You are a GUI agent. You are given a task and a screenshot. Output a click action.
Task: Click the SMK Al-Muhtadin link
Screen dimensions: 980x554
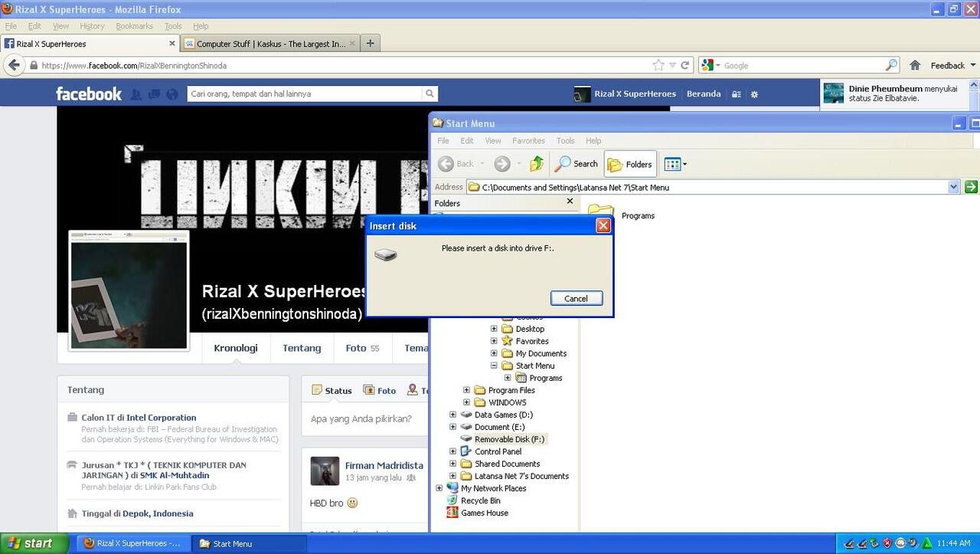pyautogui.click(x=175, y=475)
